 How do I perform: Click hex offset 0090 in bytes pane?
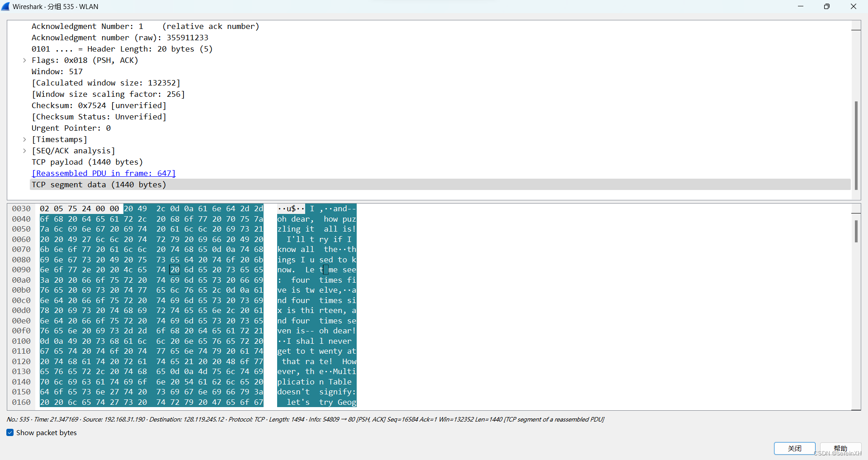(21, 270)
